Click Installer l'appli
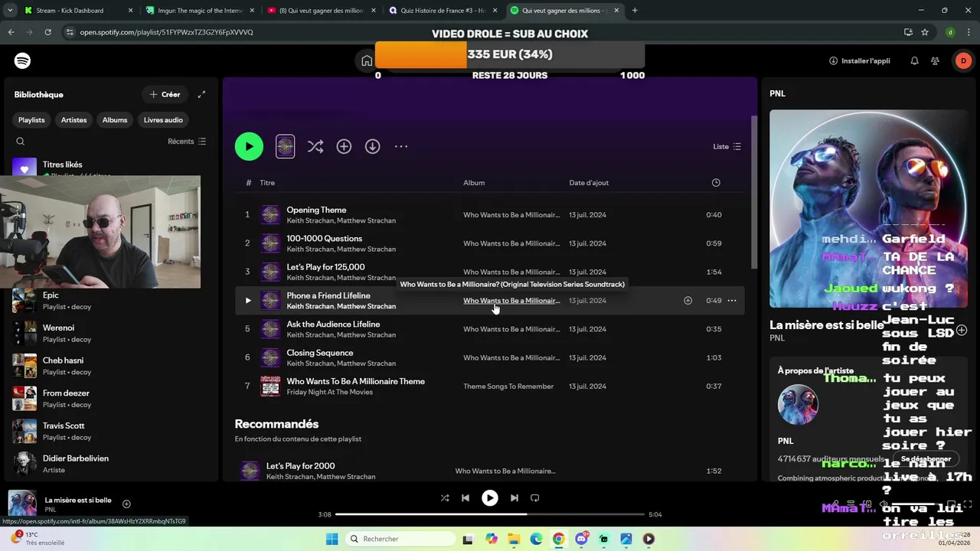 pyautogui.click(x=859, y=60)
